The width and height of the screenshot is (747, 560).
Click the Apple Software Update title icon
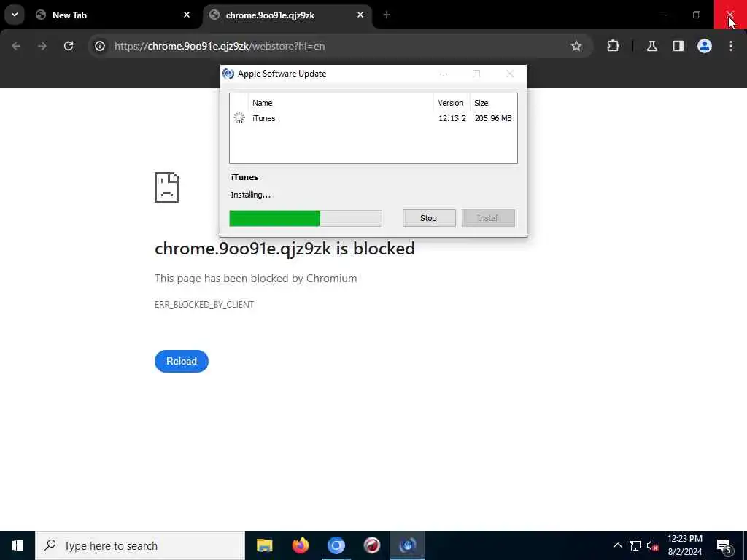(228, 74)
